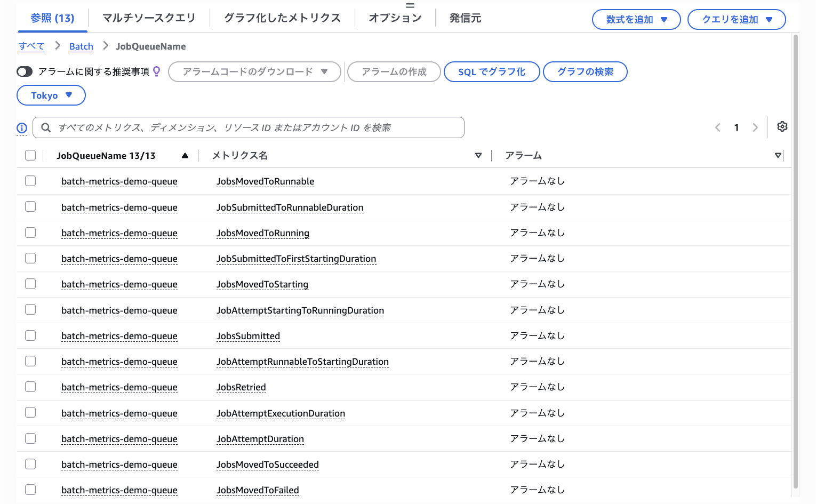The image size is (816, 504).
Task: Click batch-metrics-demo-queue in JobsMovedToStarting row
Action: 119,284
